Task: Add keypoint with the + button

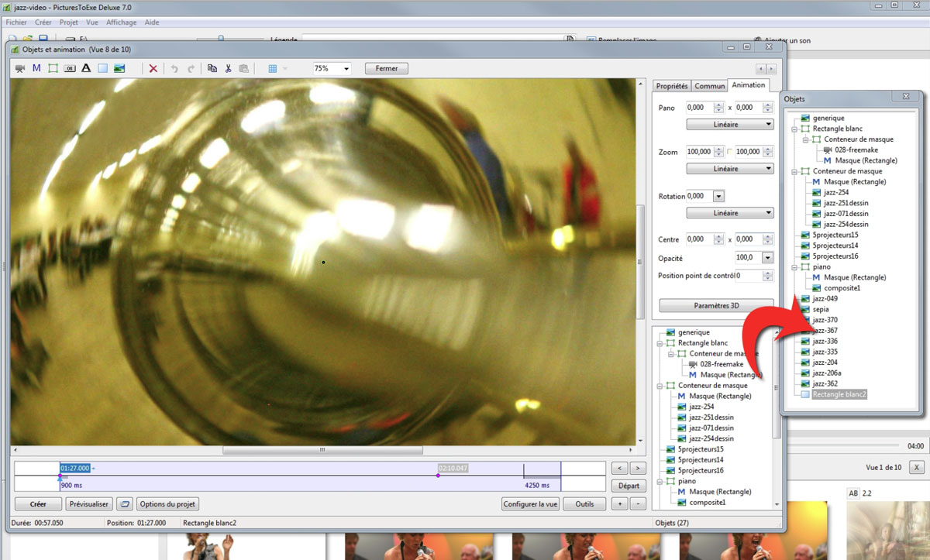Action: click(x=619, y=504)
